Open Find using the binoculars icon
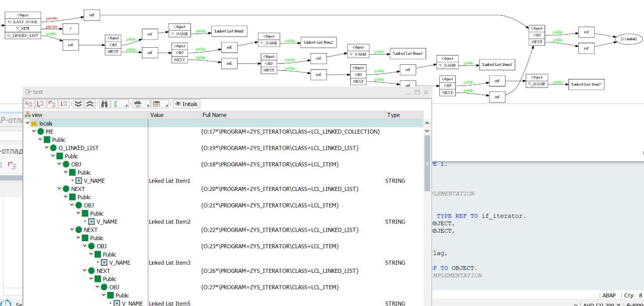This screenshot has height=306, width=644. coord(104,104)
